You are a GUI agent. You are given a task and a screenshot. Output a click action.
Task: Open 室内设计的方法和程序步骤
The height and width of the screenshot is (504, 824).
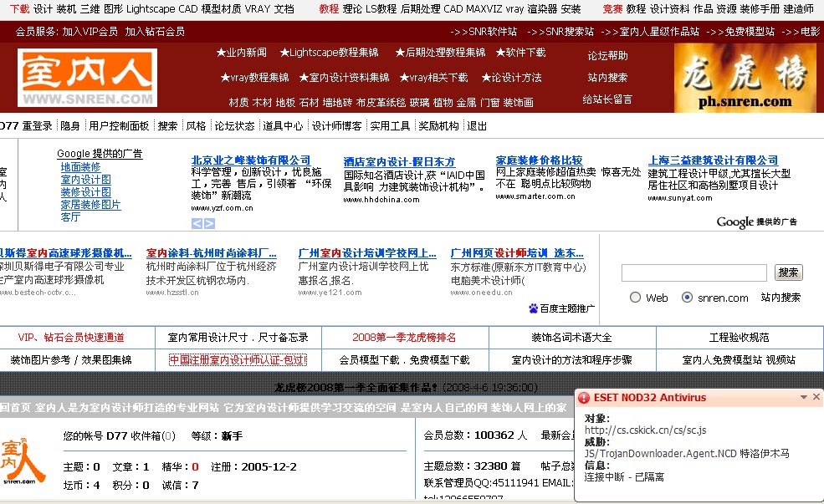(x=571, y=360)
